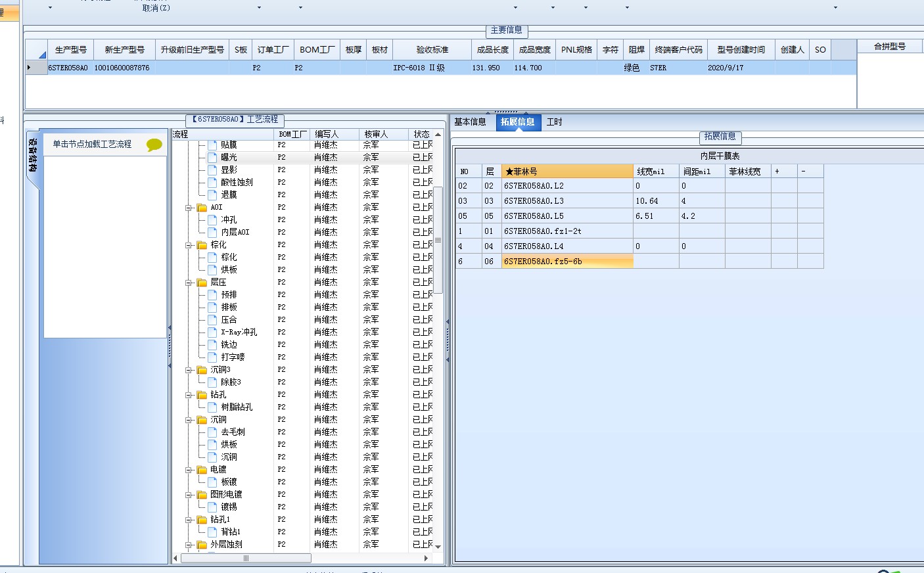This screenshot has width=924, height=573.
Task: Select cell 6S7ER058A0.fz1-2t
Action: (x=568, y=231)
